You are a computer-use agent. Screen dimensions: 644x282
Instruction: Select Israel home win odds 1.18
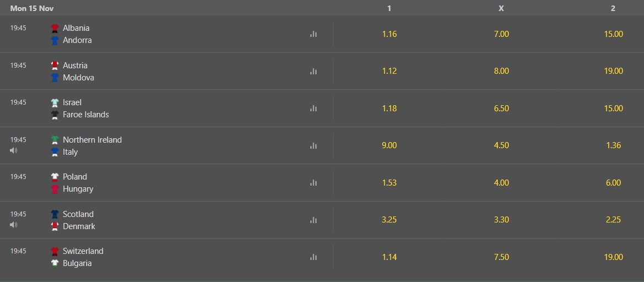point(389,109)
